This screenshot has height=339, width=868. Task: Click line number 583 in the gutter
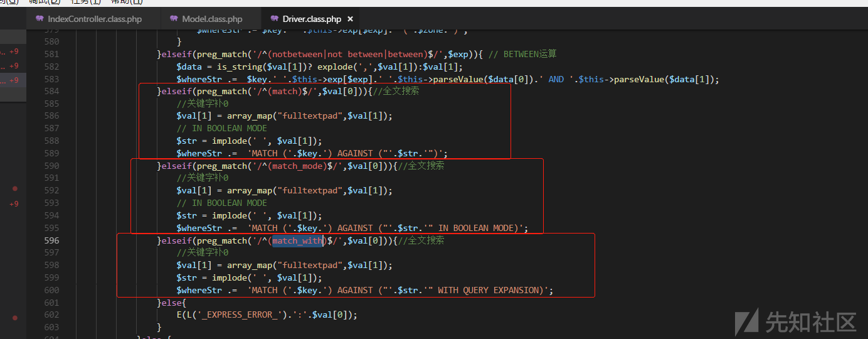pyautogui.click(x=51, y=79)
